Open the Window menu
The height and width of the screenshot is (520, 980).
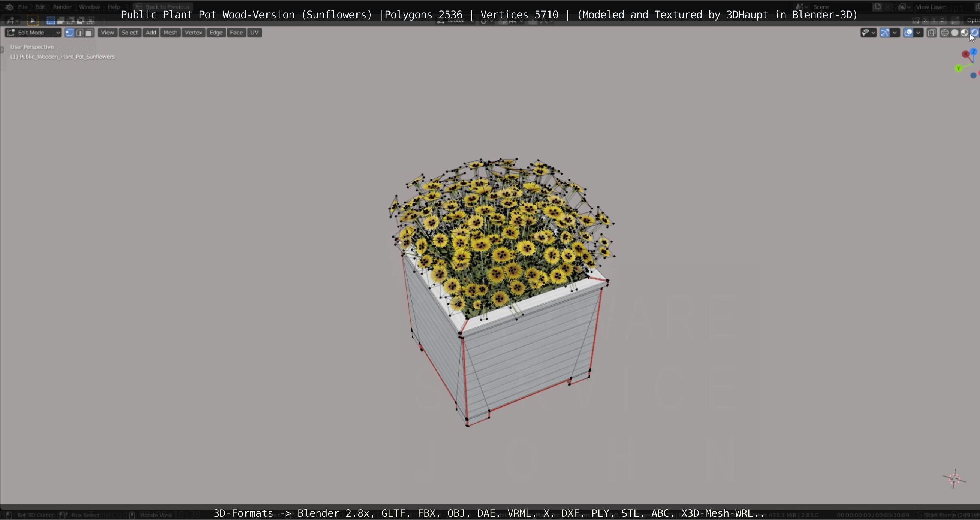pyautogui.click(x=89, y=7)
